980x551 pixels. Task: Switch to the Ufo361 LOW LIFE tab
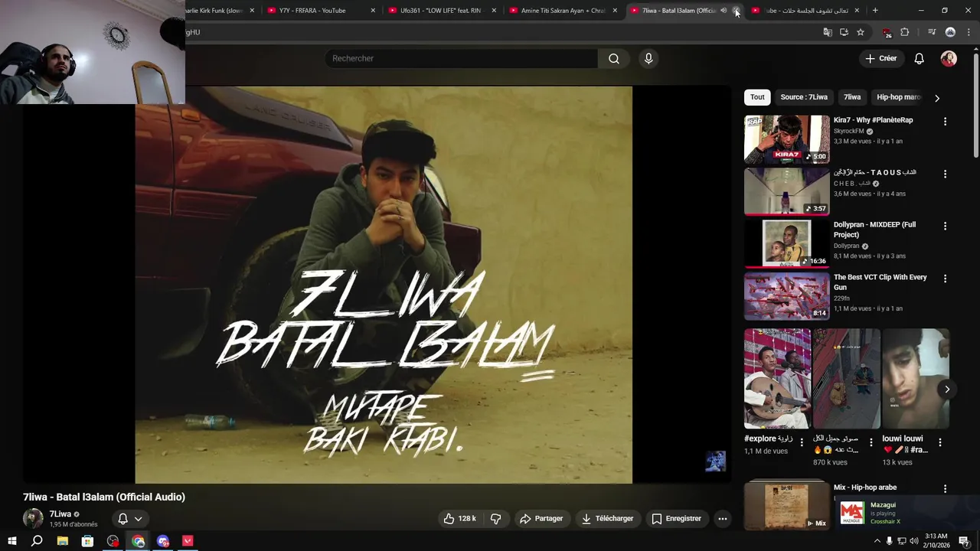440,11
